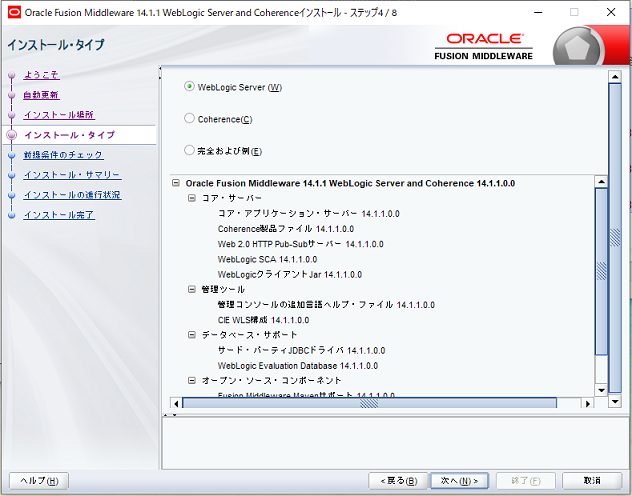Go to the 自動更新 step
The width and height of the screenshot is (632, 496).
coord(41,95)
